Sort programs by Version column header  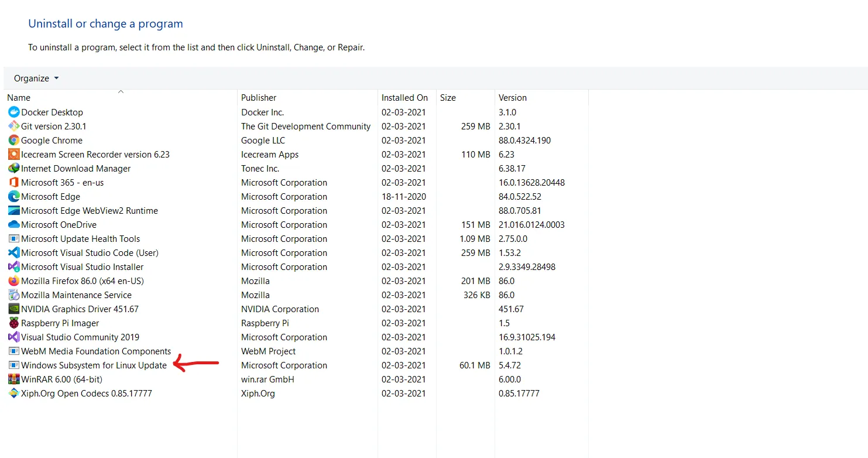click(x=513, y=98)
